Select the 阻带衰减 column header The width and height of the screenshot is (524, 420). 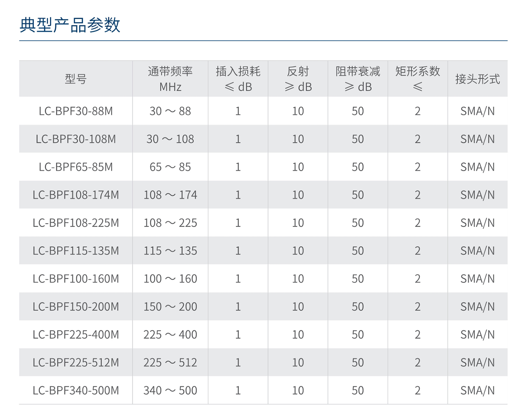(358, 79)
